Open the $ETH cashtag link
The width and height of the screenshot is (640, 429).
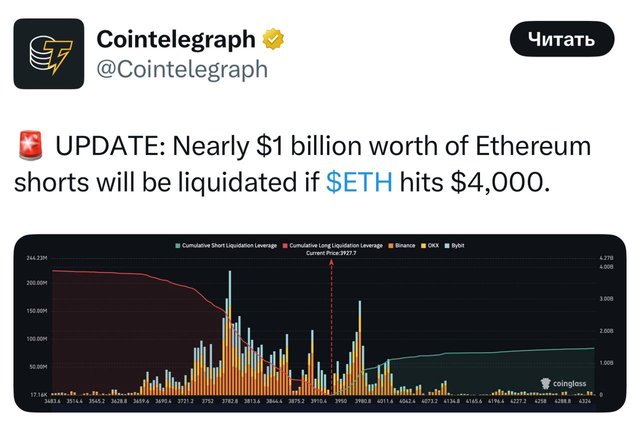coord(359,182)
